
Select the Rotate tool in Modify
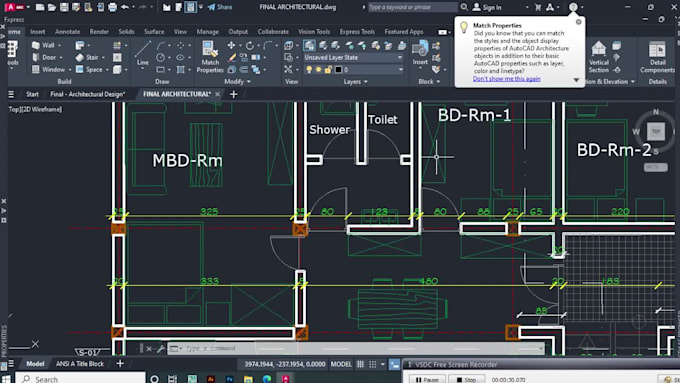249,45
